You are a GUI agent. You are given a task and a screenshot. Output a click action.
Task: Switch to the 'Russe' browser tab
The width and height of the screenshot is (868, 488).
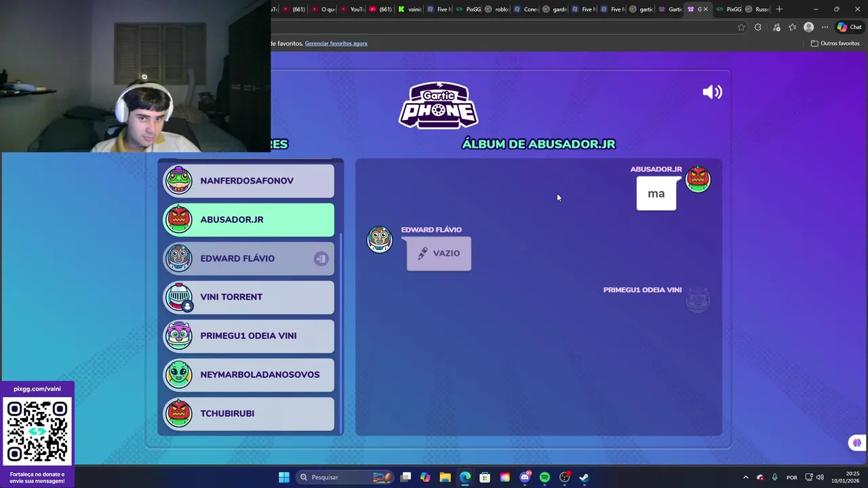[x=757, y=9]
